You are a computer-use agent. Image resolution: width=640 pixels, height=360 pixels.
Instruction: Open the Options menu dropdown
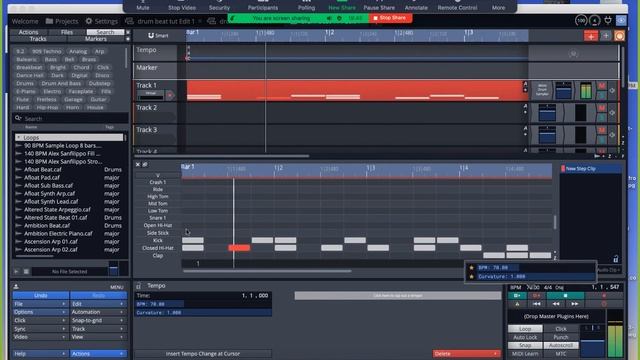pyautogui.click(x=40, y=312)
